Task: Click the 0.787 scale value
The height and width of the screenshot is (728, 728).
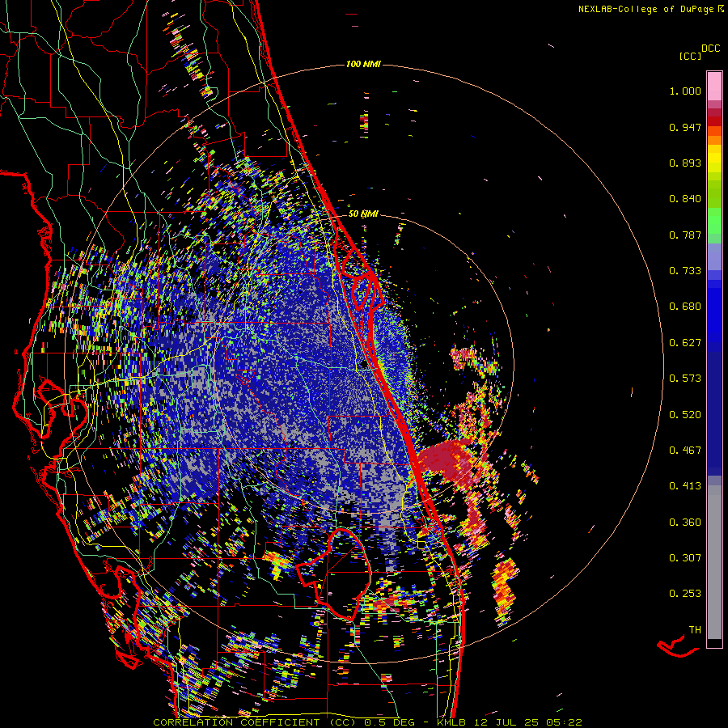Action: 685,235
